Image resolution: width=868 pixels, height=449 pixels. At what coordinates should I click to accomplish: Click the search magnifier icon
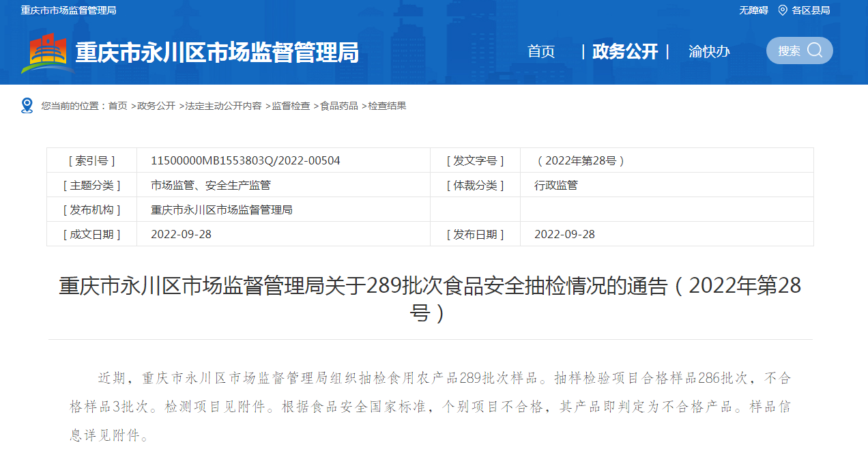(815, 50)
